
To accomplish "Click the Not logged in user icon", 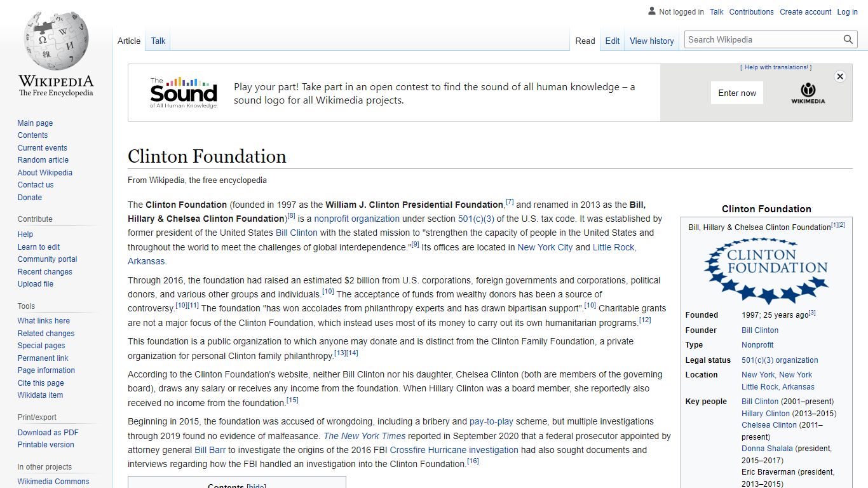I will coord(651,11).
